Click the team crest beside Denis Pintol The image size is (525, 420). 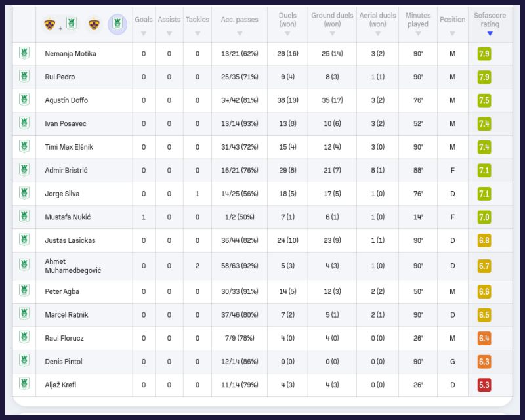[x=24, y=362]
